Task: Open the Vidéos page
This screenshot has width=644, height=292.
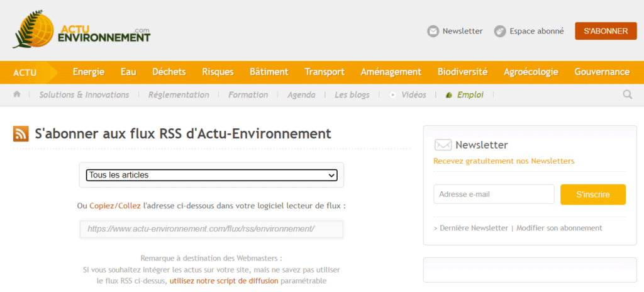Action: tap(414, 95)
